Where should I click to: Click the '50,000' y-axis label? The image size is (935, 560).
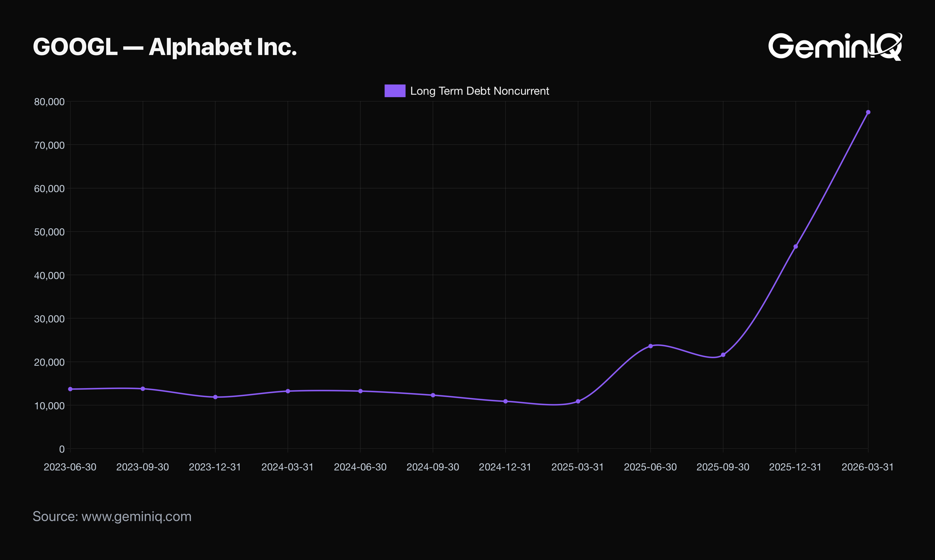tap(50, 232)
